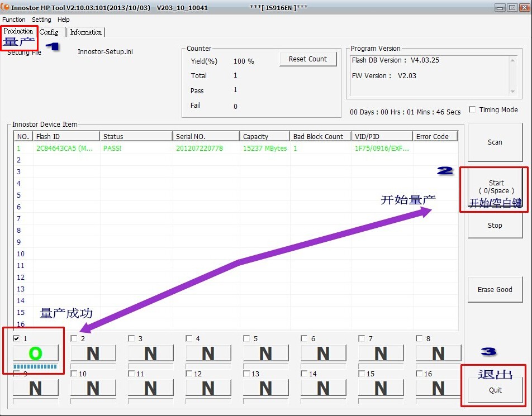Viewport: 532px width, 416px height.
Task: Click Program Version scrollbar up arrow
Action: tap(512, 60)
